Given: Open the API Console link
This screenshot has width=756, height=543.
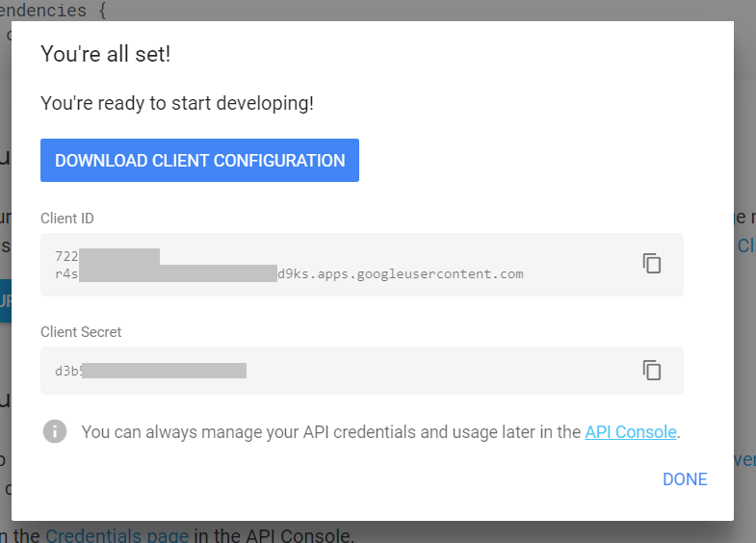Looking at the screenshot, I should [630, 432].
